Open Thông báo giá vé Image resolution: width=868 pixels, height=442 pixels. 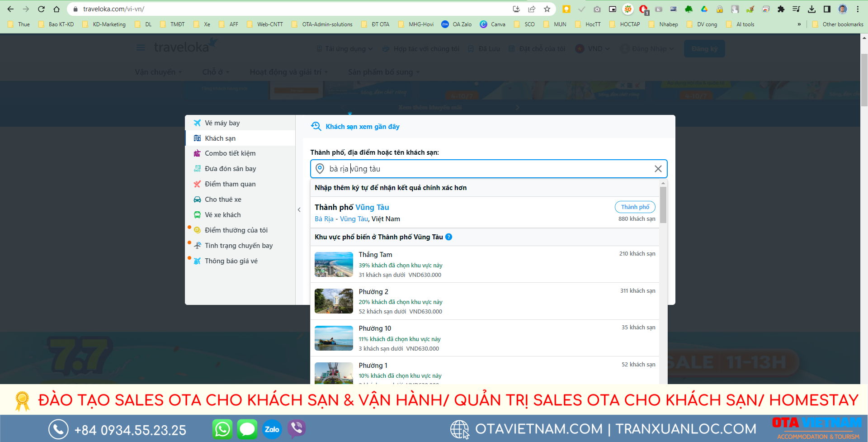click(240, 261)
